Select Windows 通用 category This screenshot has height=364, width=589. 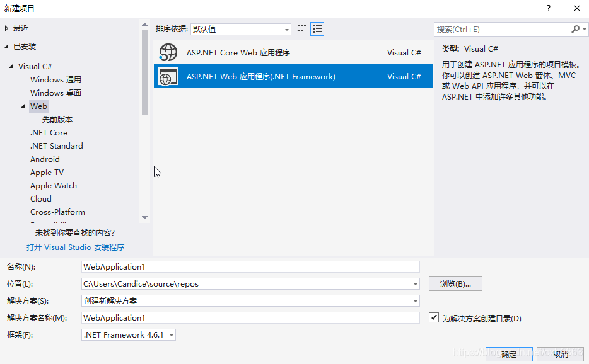[55, 79]
